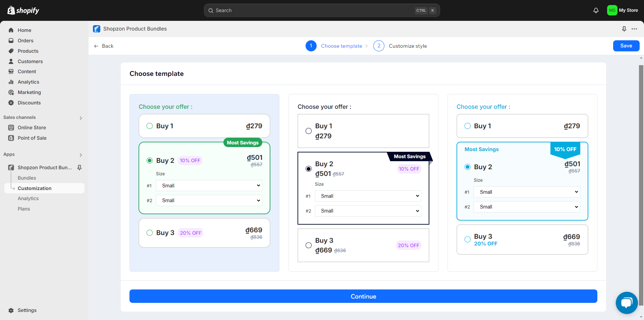Open the app's three-dot more menu
The image size is (644, 320).
click(x=634, y=29)
